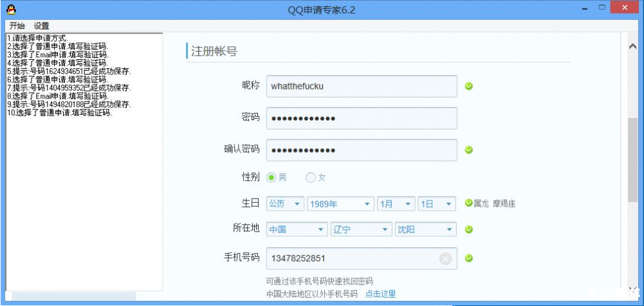Screen dimensions: 644x306
Task: Click the 确认密码 password field
Action: (x=362, y=150)
